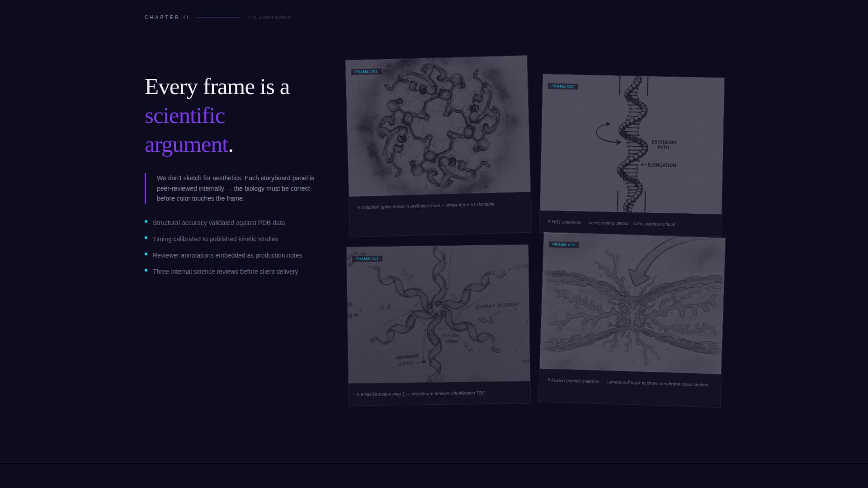Click the 'scientific argument' highlighted text
Image resolution: width=868 pixels, height=488 pixels.
click(185, 131)
